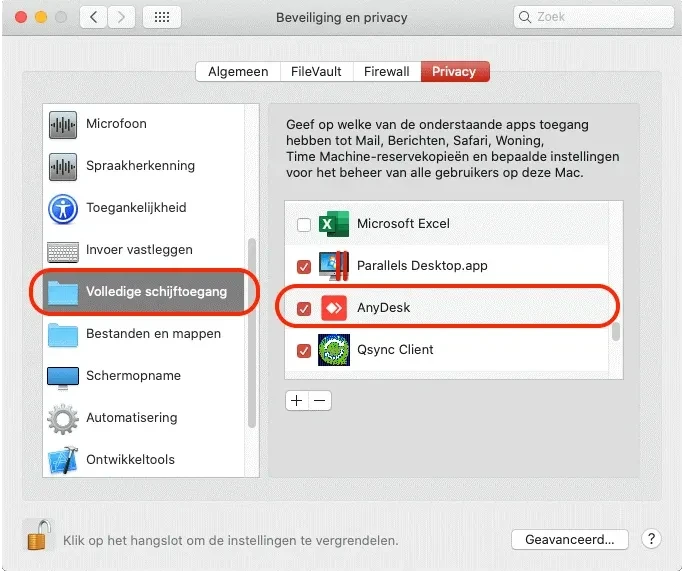Click the Spraakherkenning waveform icon
This screenshot has height=571, width=682.
click(63, 167)
